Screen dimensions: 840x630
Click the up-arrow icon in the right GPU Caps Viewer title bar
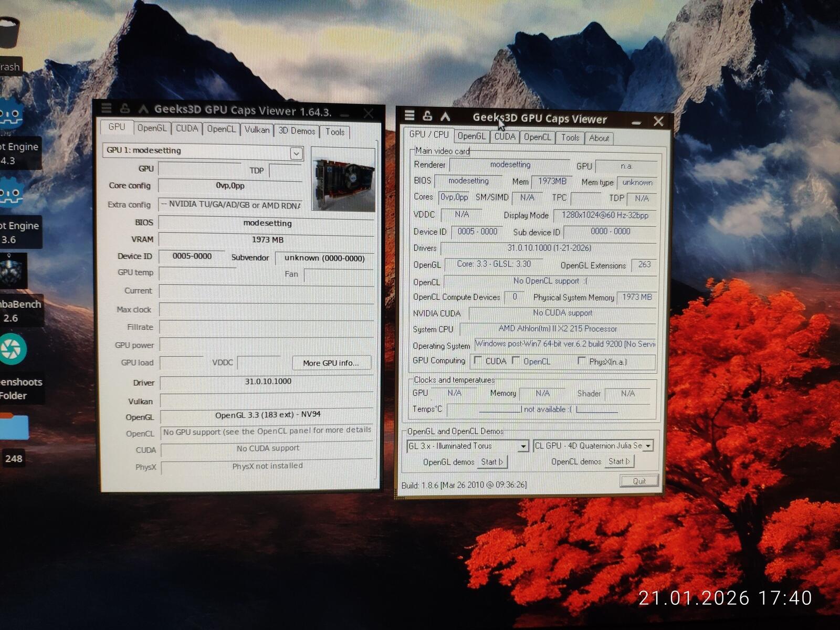[x=445, y=116]
